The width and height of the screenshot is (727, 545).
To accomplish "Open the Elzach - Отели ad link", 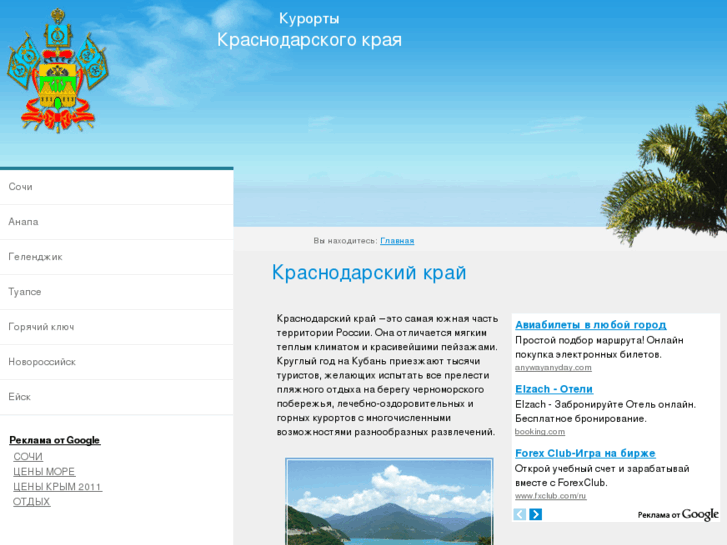I will 554,389.
